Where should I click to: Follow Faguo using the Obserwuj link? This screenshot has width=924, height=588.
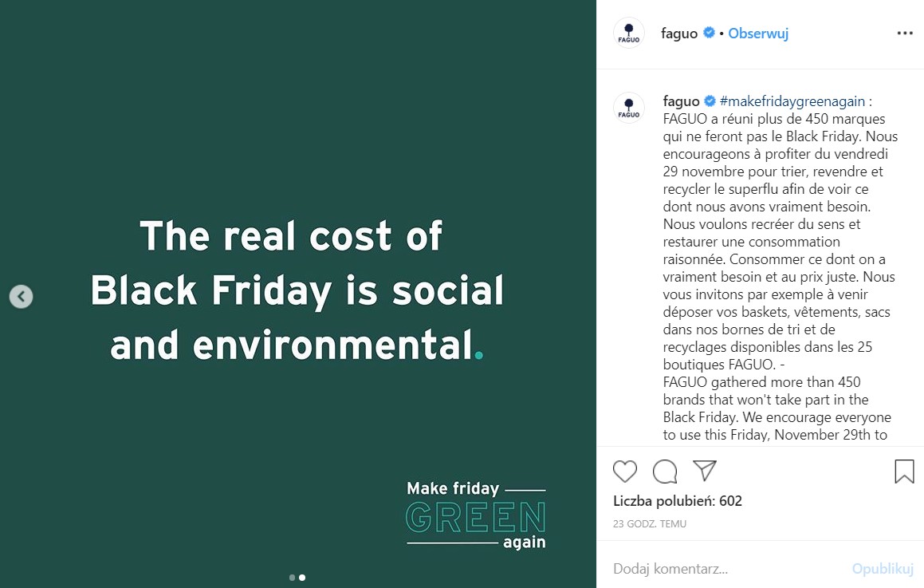coord(758,34)
